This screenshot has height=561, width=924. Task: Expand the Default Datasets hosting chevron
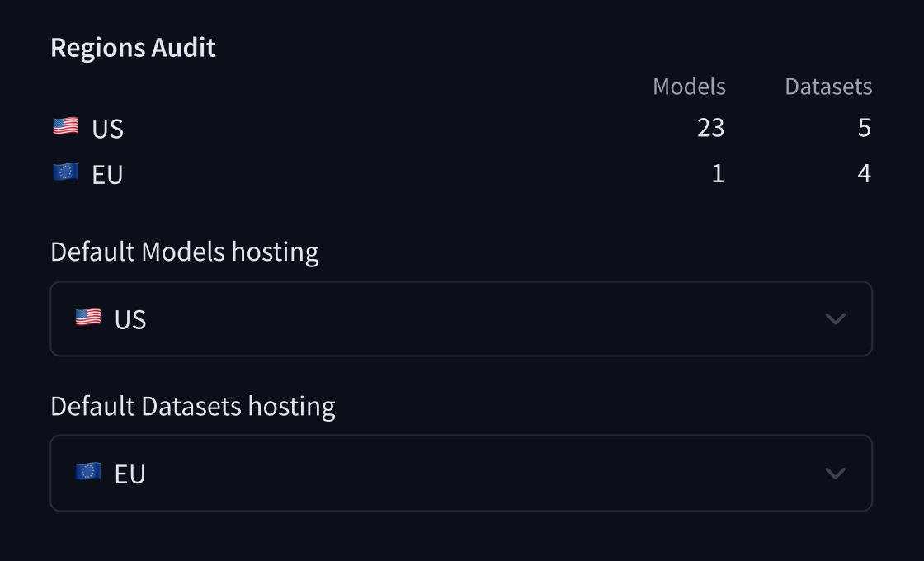835,473
